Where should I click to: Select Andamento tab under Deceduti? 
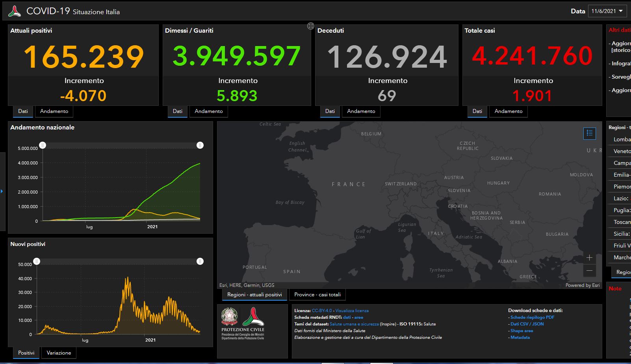tap(361, 111)
